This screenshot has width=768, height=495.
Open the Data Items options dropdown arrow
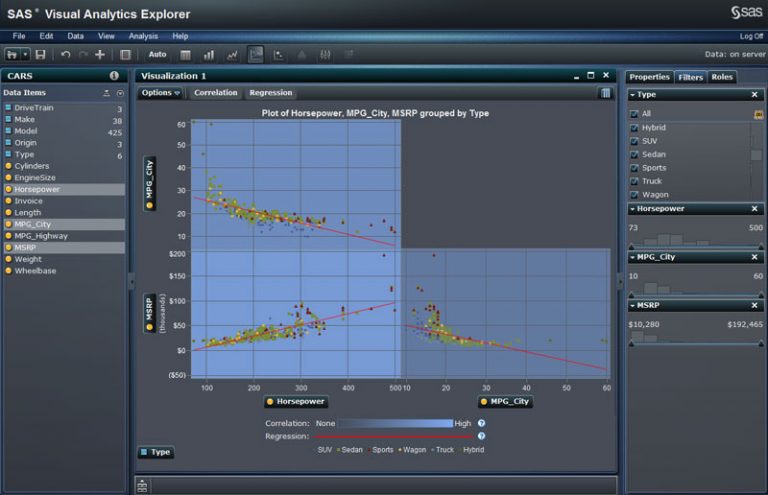120,93
